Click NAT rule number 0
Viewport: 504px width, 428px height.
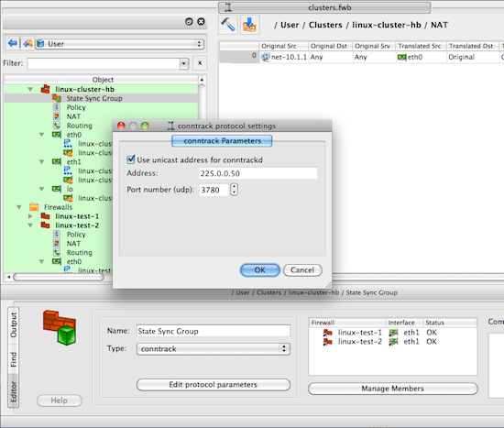pyautogui.click(x=239, y=57)
